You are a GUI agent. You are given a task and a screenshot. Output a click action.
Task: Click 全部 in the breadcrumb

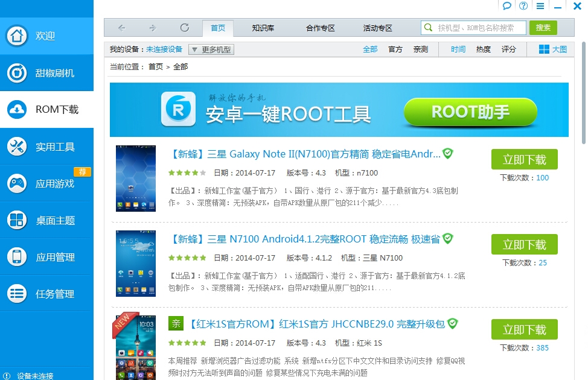pyautogui.click(x=181, y=67)
